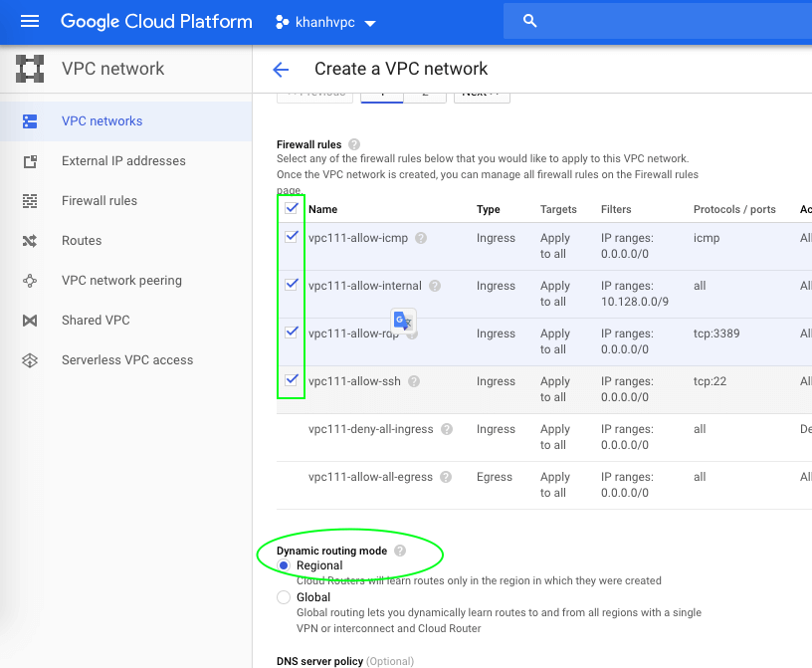Open the navigation hamburger menu
Image resolution: width=812 pixels, height=668 pixels.
click(29, 21)
